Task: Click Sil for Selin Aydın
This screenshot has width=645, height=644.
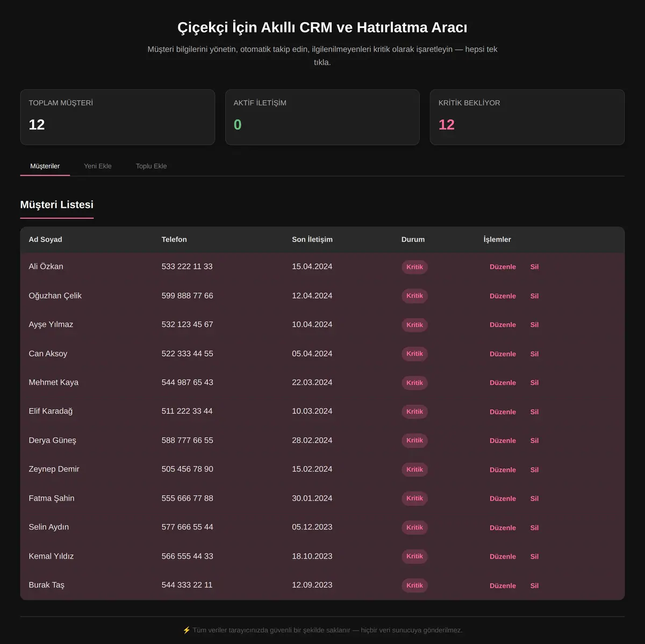Action: pos(534,528)
